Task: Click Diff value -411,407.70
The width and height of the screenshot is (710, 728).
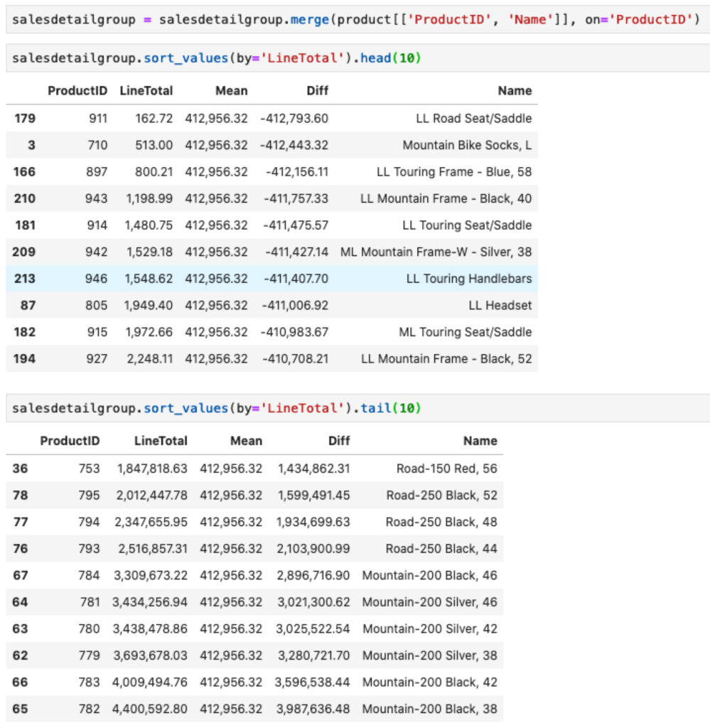Action: click(x=296, y=279)
